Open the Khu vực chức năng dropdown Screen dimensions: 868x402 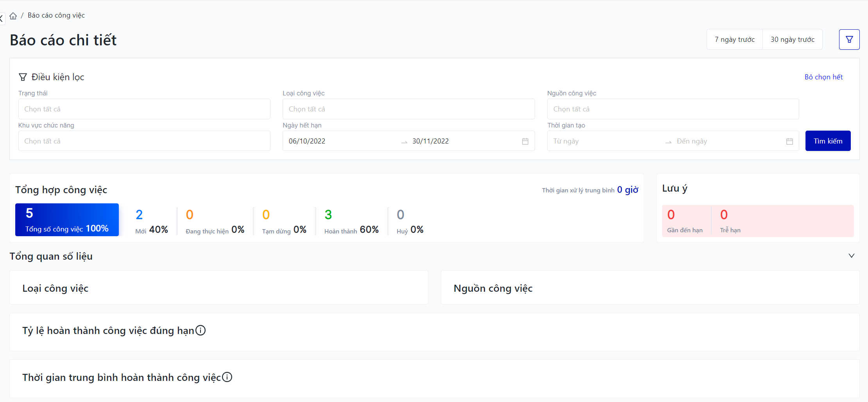tap(144, 141)
